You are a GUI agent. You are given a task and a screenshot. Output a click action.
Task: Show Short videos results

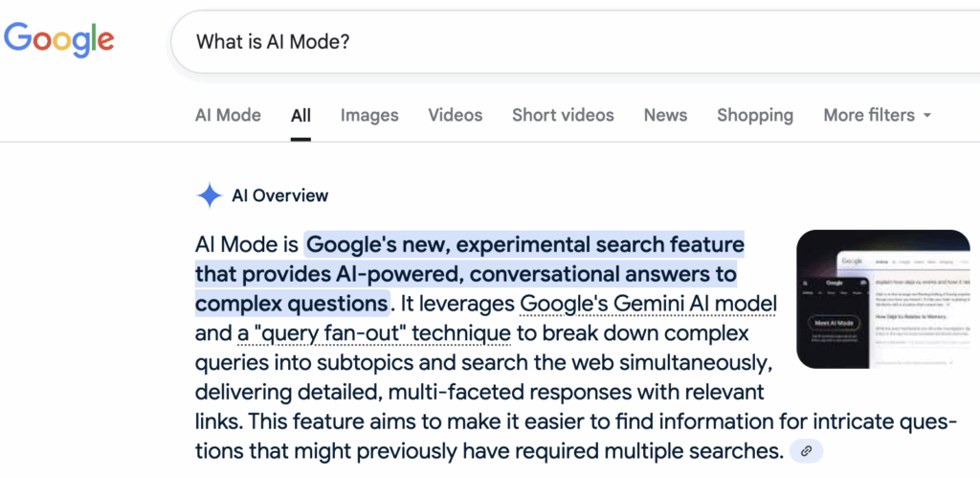pyautogui.click(x=563, y=115)
